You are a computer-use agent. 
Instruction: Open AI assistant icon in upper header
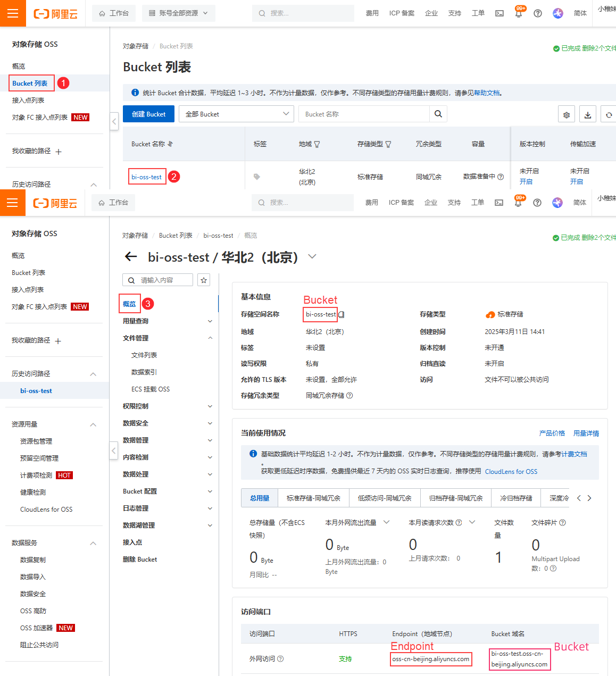pyautogui.click(x=557, y=13)
